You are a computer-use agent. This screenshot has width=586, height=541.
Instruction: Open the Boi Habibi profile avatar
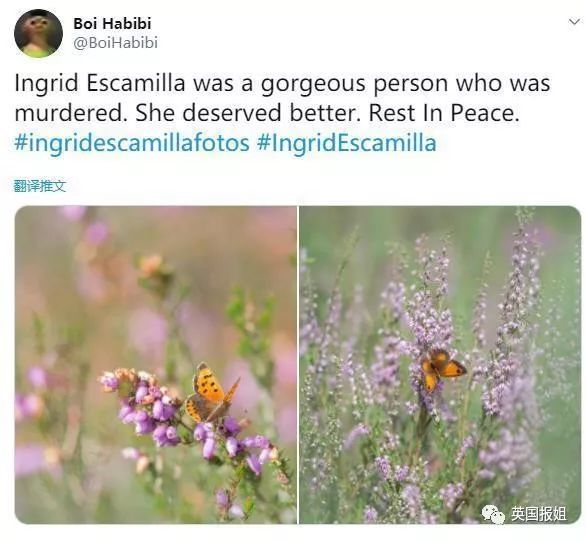(x=38, y=33)
